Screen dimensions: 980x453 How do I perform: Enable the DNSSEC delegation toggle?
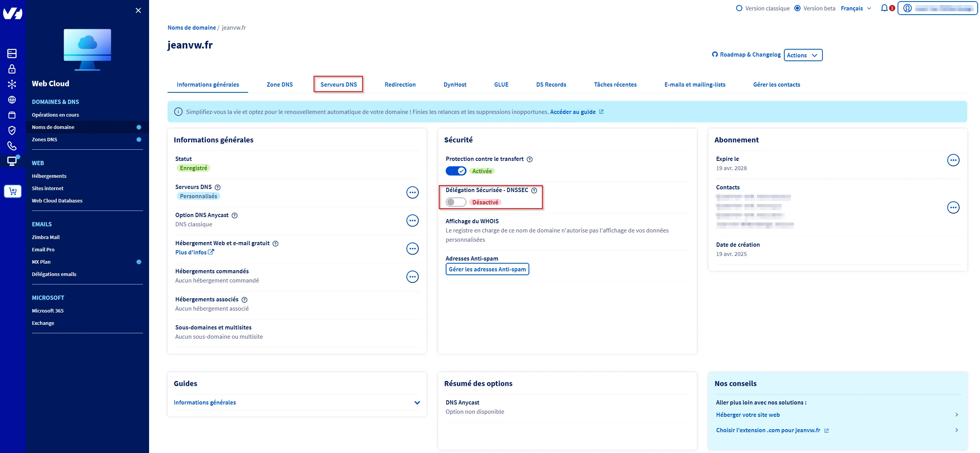pos(456,202)
